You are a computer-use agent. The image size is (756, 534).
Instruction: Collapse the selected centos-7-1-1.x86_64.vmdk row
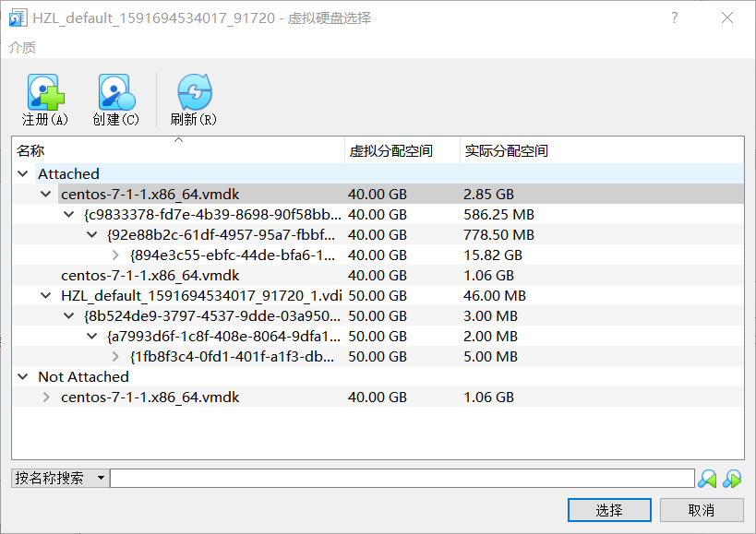click(x=46, y=194)
